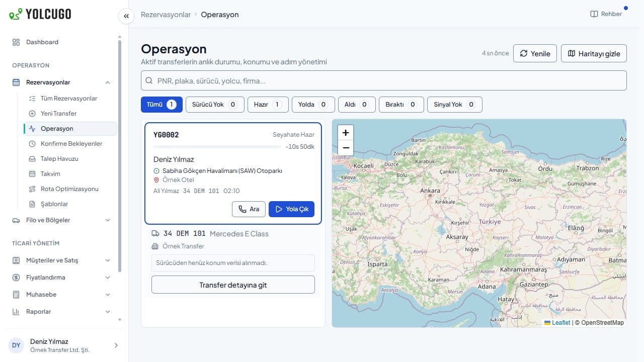The height and width of the screenshot is (362, 644).
Task: Filter by Sürücü Yok
Action: click(x=215, y=105)
